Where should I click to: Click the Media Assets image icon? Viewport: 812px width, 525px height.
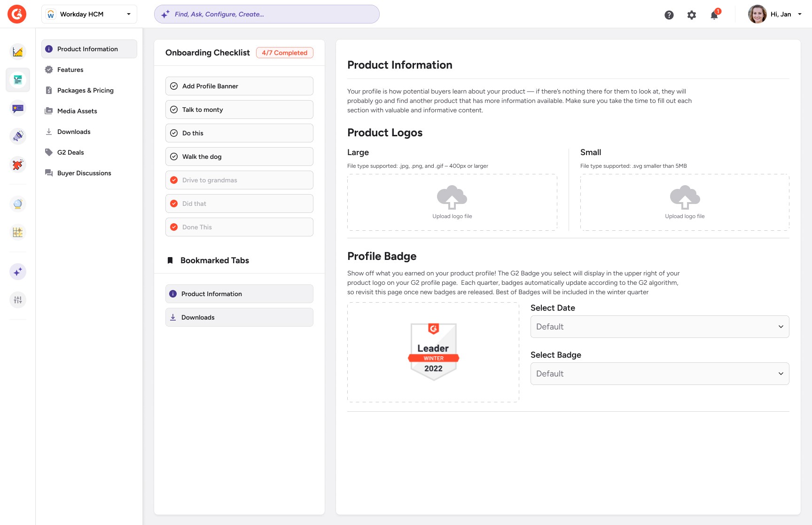coord(49,111)
